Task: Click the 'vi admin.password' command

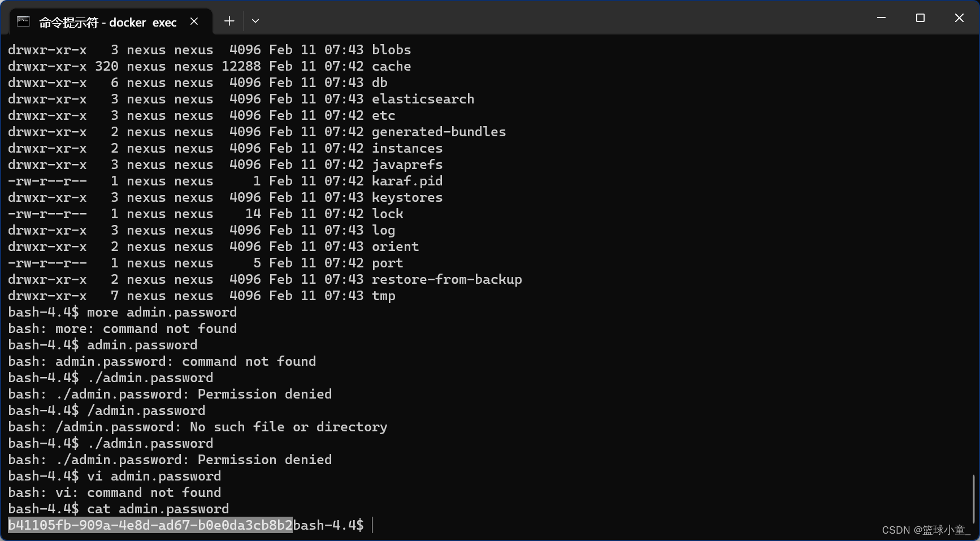Action: click(154, 476)
